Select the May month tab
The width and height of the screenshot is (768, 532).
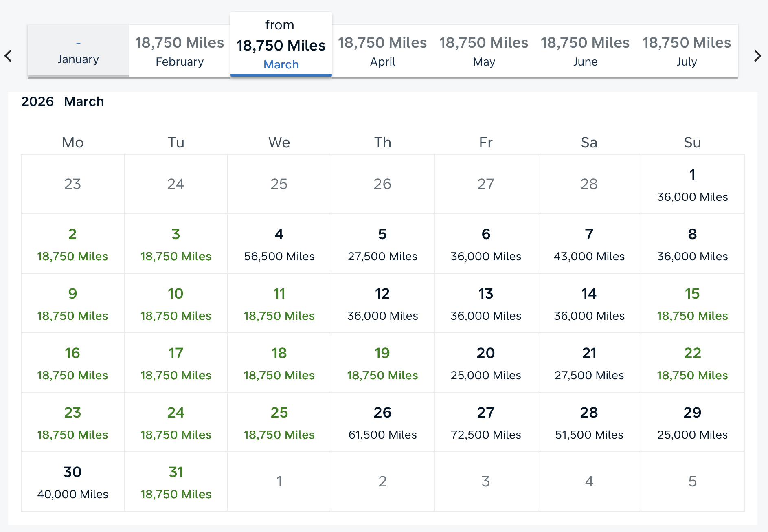[484, 51]
